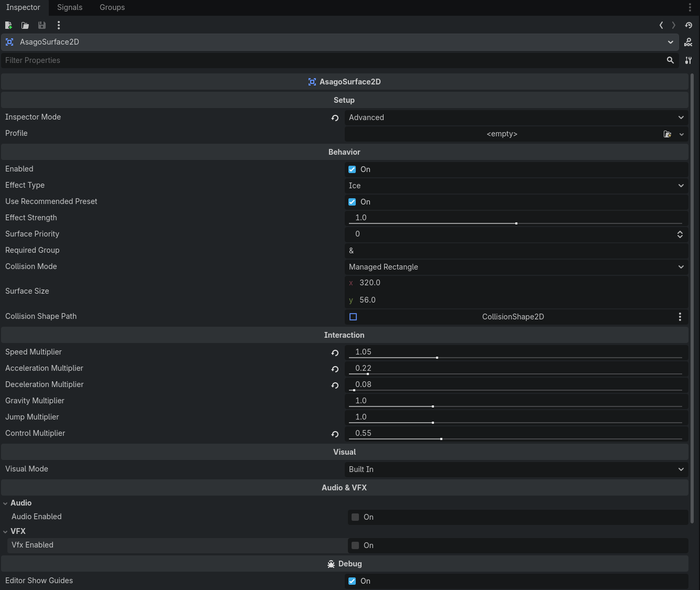Viewport: 700px width, 590px height.
Task: Click the empty Profile slot
Action: coord(502,134)
